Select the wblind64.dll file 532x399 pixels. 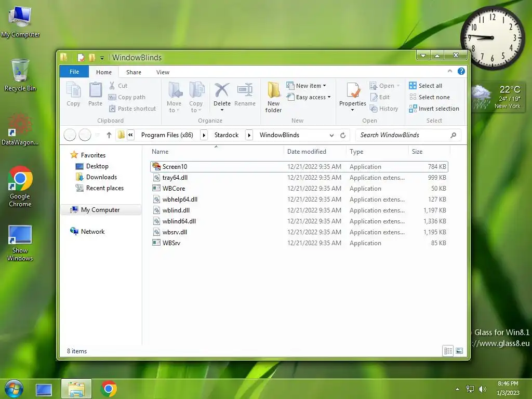pos(299,221)
